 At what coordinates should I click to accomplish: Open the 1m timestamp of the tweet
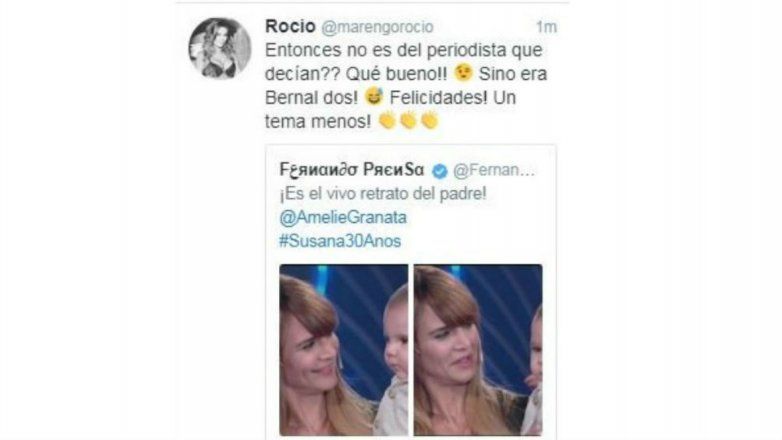tap(546, 27)
